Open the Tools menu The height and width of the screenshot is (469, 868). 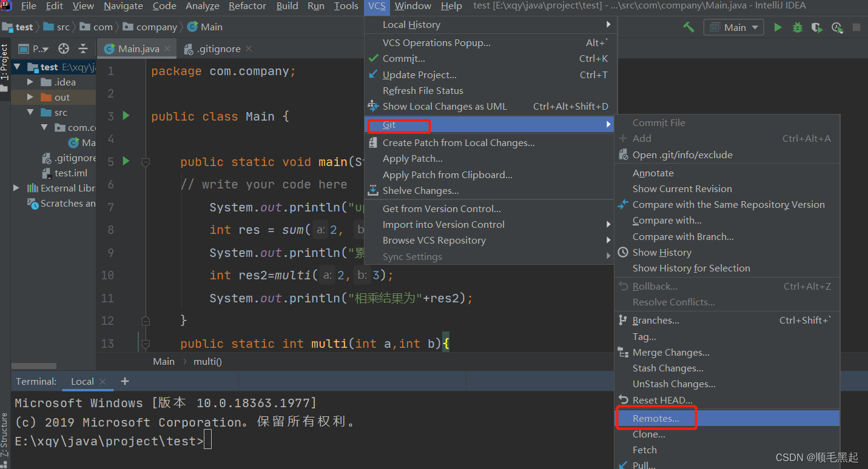click(346, 6)
